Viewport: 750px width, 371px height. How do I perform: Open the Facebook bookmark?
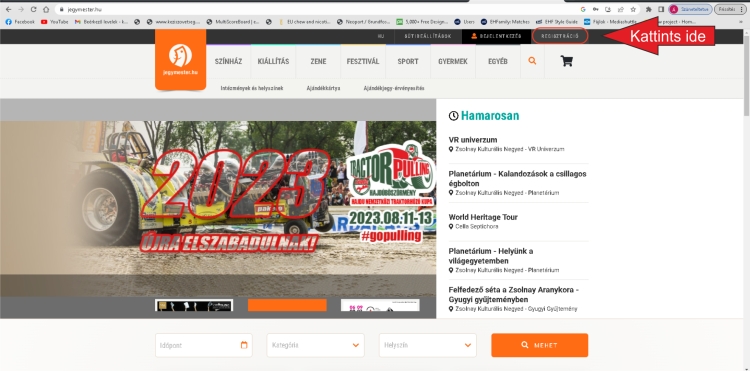(x=20, y=22)
